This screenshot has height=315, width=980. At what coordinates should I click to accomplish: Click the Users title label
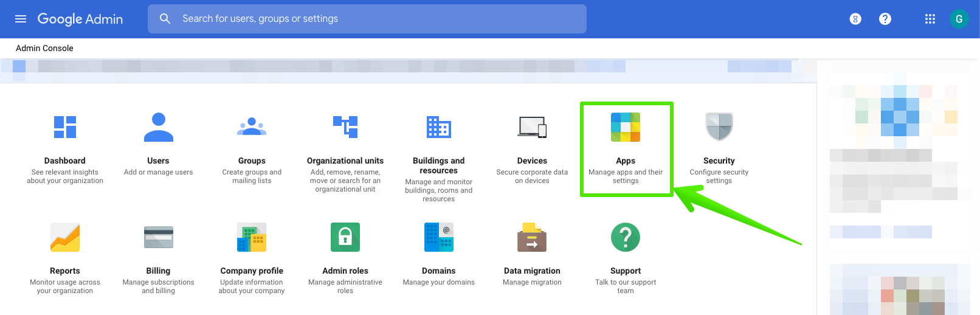coord(158,161)
